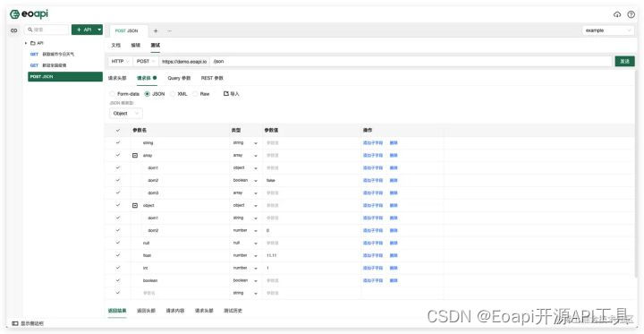Expand the API folder in the tree

click(26, 43)
